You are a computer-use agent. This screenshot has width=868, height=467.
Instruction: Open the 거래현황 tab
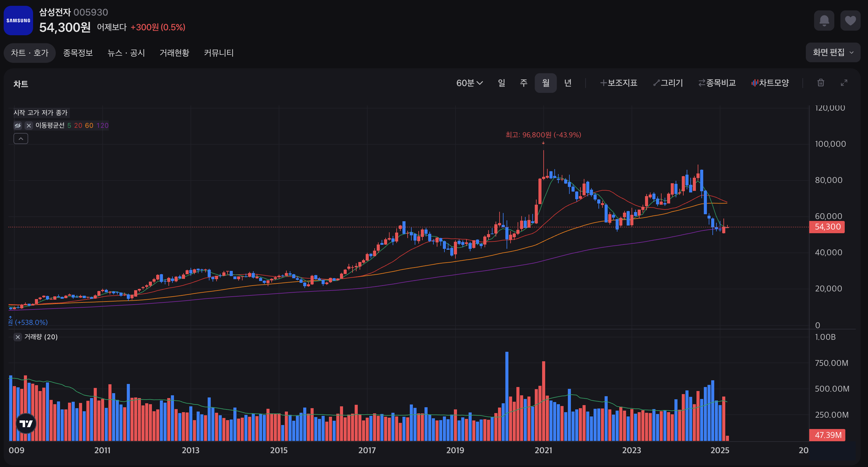click(174, 53)
